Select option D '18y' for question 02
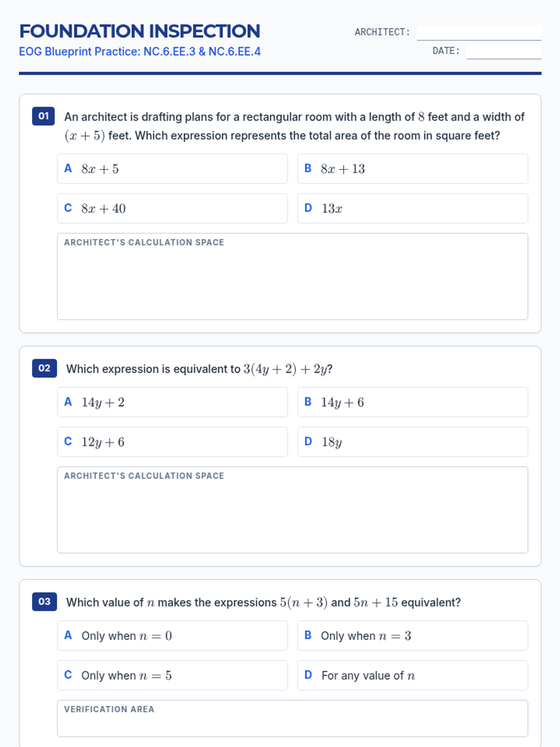Viewport: 560px width, 747px height. point(413,442)
